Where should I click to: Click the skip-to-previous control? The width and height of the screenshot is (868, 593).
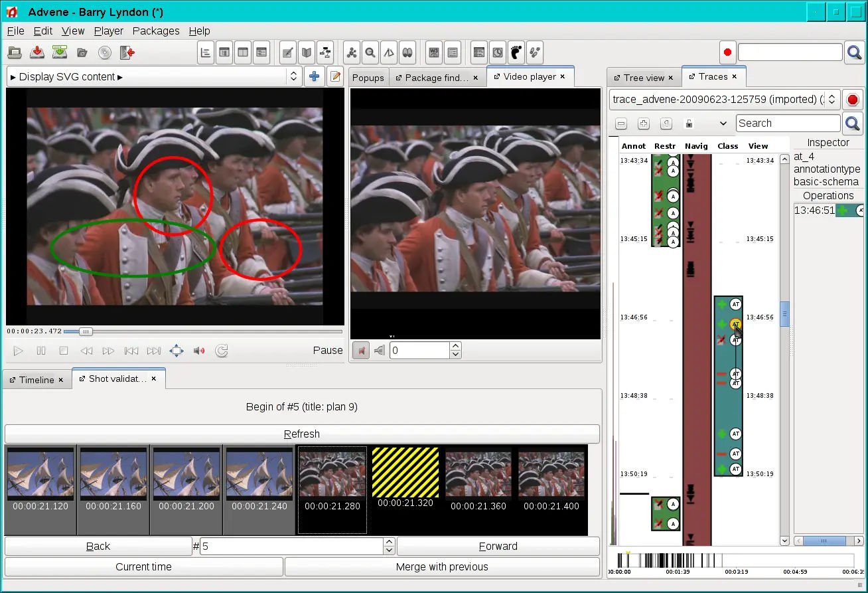coord(131,351)
